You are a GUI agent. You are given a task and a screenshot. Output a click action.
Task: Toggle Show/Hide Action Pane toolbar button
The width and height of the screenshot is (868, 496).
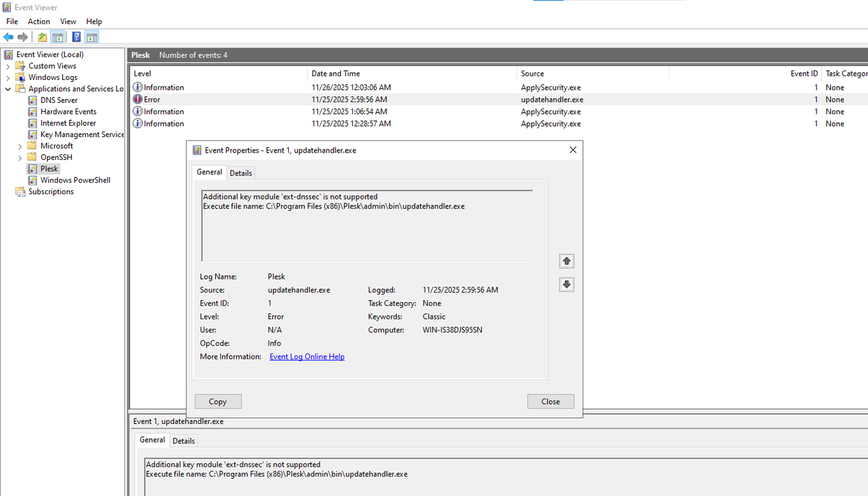pyautogui.click(x=92, y=37)
